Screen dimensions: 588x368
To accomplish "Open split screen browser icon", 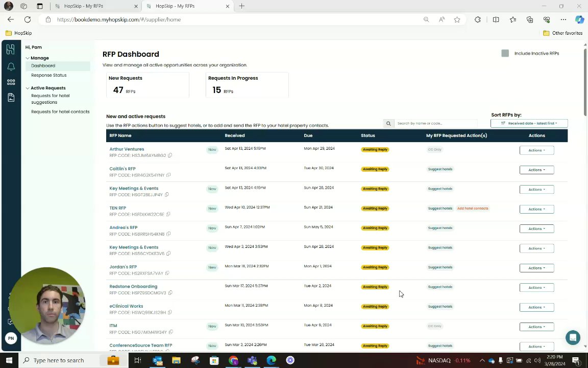I will pyautogui.click(x=496, y=19).
